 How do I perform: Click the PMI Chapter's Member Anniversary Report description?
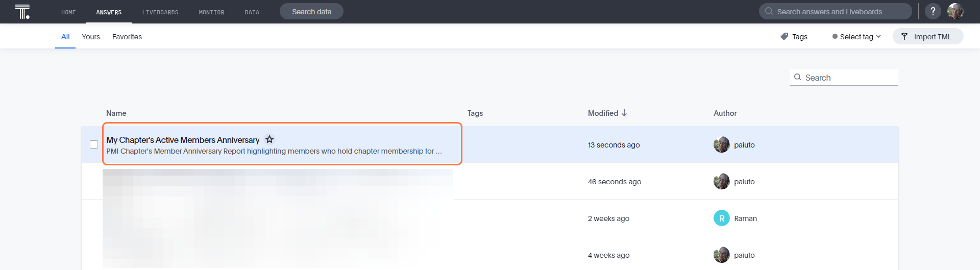[x=274, y=151]
